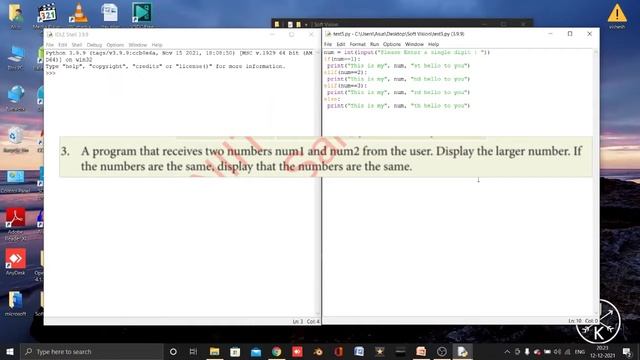Click the Cortana circle on the taskbar
The image size is (640, 360).
click(173, 351)
